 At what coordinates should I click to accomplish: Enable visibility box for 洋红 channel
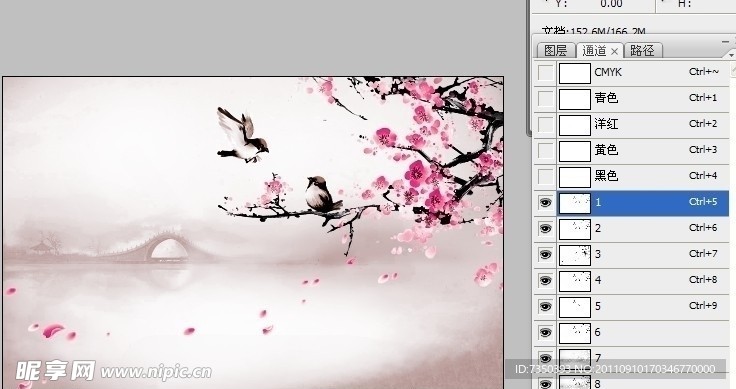545,125
